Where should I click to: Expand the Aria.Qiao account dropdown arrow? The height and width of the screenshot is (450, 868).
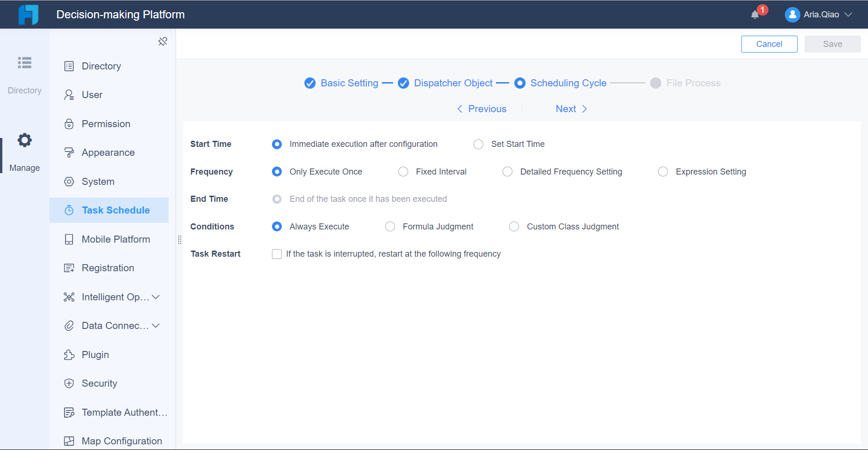point(848,15)
